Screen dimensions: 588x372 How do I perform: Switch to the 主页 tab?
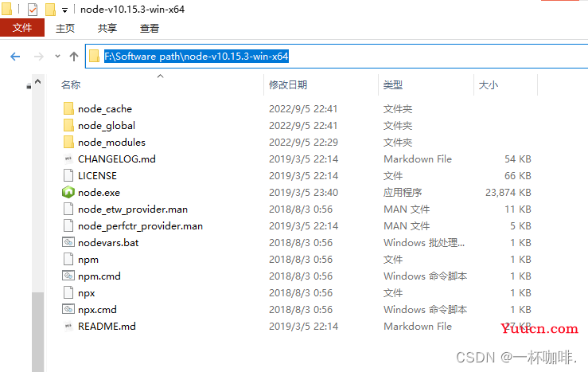(65, 28)
